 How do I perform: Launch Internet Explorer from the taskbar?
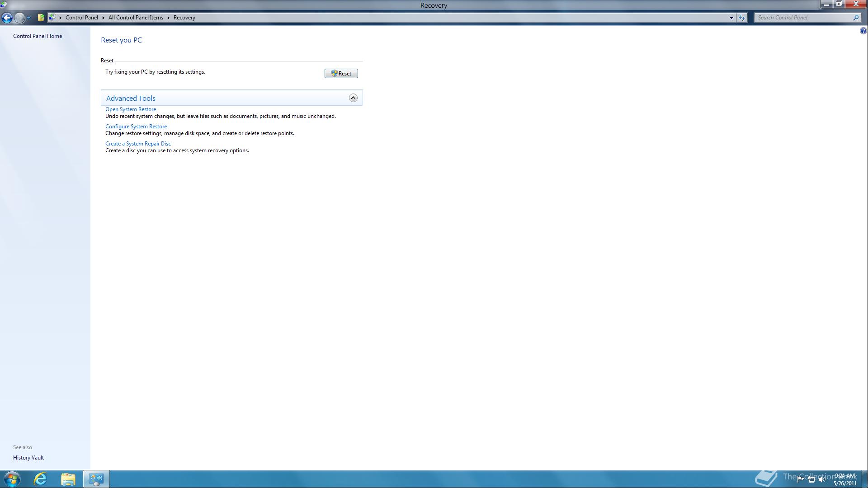click(40, 479)
